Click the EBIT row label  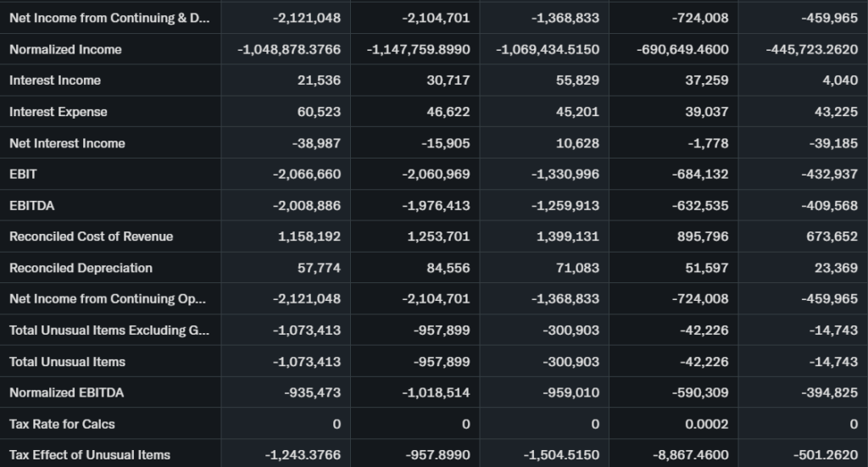24,175
